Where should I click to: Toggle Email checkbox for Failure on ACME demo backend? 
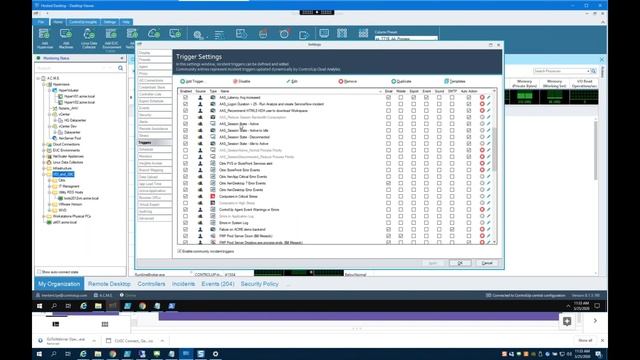[x=388, y=229]
